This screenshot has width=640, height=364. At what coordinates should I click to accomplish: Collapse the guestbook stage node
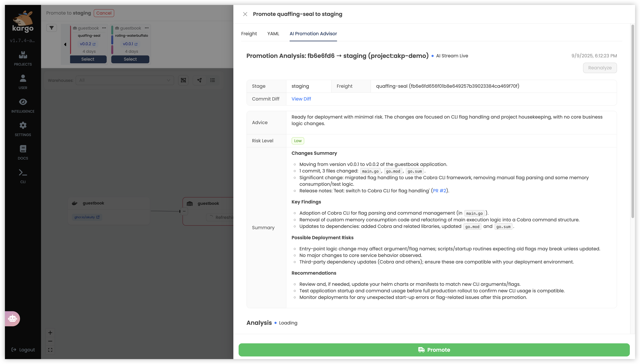184,211
